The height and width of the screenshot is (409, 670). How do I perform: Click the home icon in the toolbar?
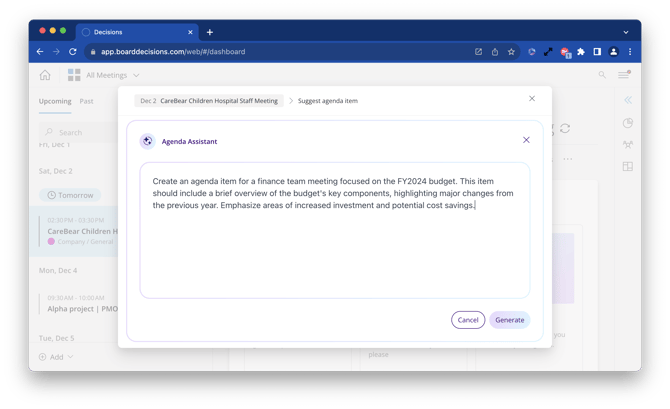point(45,75)
